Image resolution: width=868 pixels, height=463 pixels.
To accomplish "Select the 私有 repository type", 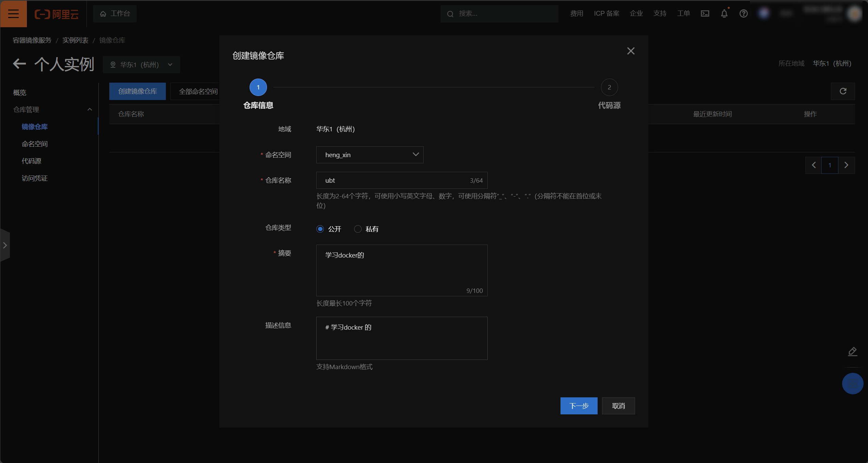I will 358,229.
